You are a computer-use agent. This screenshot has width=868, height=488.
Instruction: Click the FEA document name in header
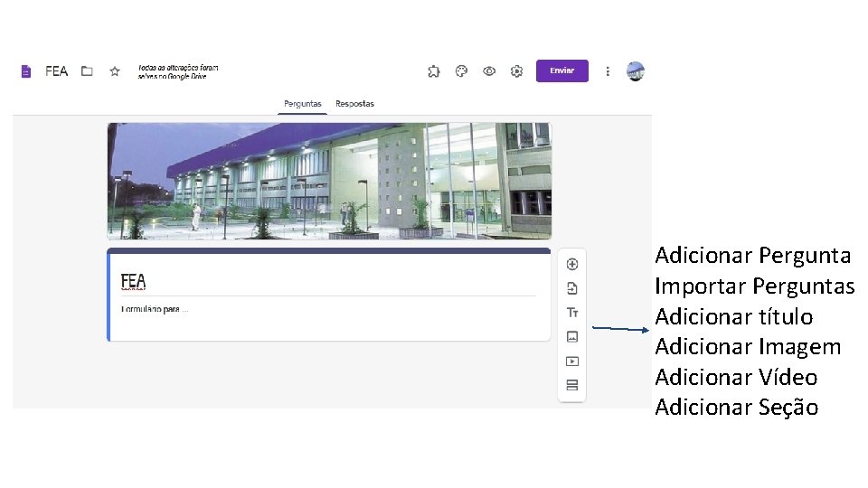pos(56,71)
